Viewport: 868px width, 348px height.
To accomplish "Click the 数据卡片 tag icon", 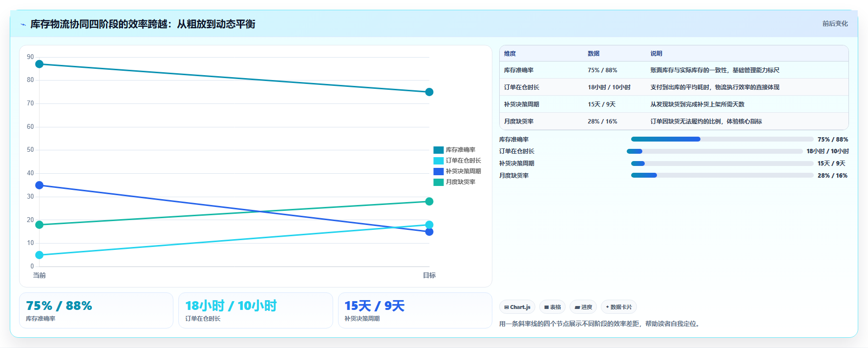I will click(x=607, y=307).
